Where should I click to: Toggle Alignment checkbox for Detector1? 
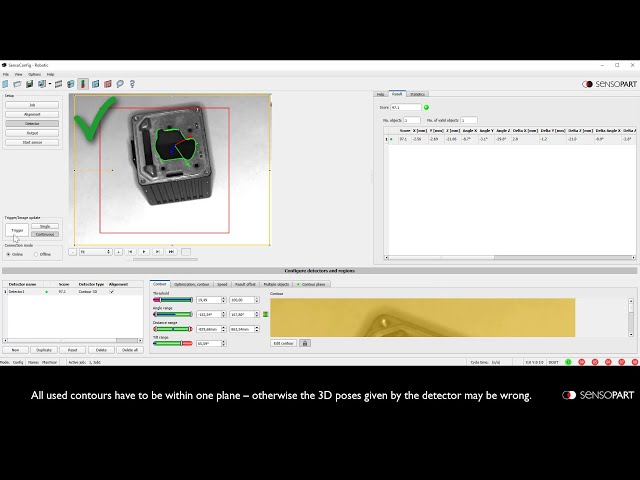(112, 292)
